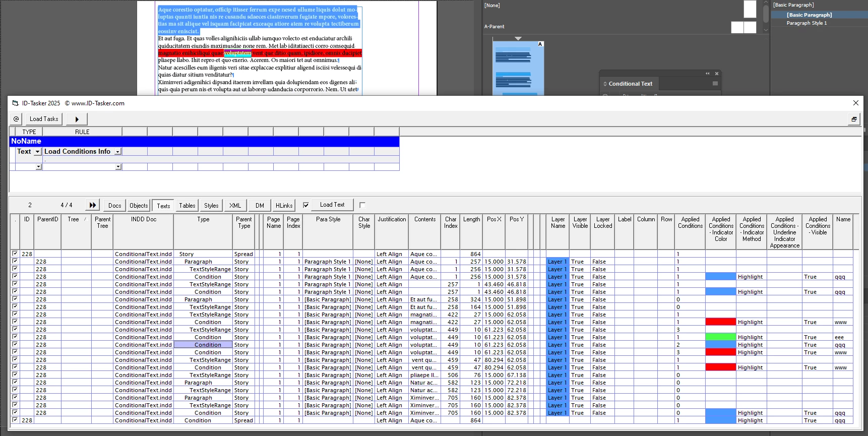Click the green indicator color of eee row

(720, 337)
